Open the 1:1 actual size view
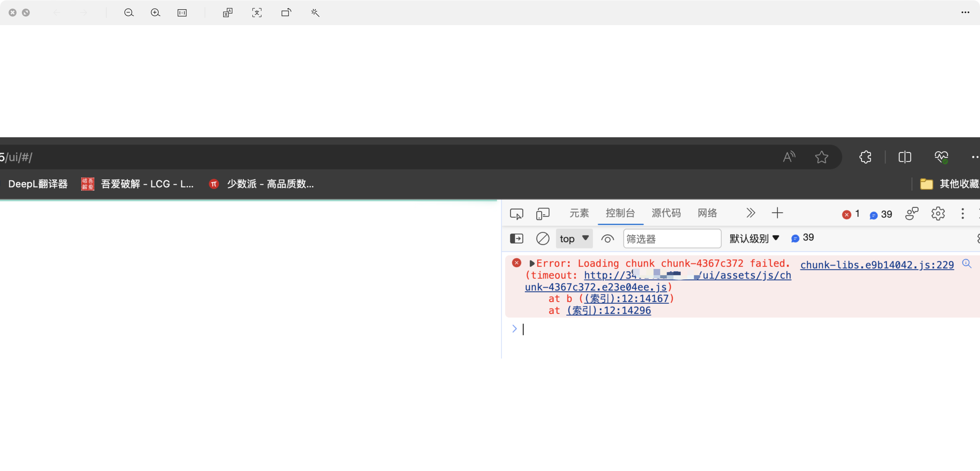Image resolution: width=980 pixels, height=471 pixels. tap(182, 13)
